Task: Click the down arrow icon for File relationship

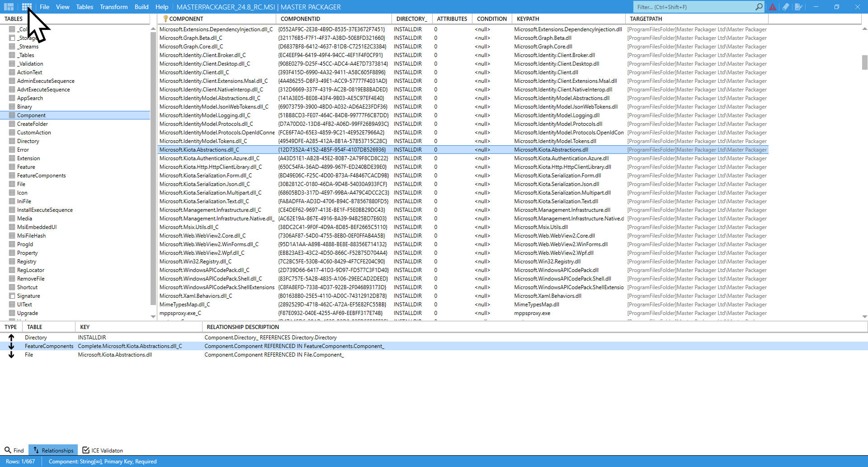Action: pyautogui.click(x=11, y=355)
